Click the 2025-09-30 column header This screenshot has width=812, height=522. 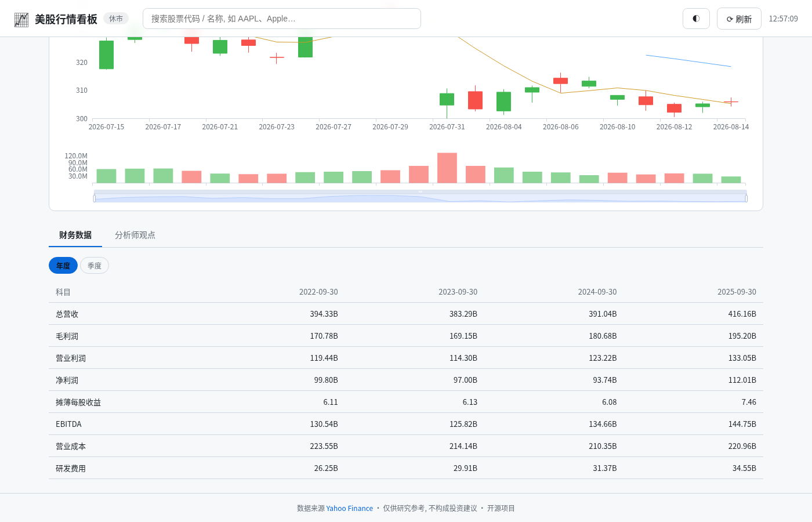[737, 292]
